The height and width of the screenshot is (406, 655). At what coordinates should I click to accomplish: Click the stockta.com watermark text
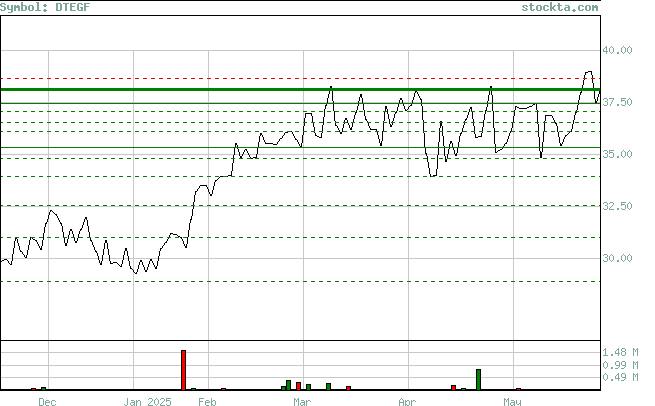click(x=560, y=7)
